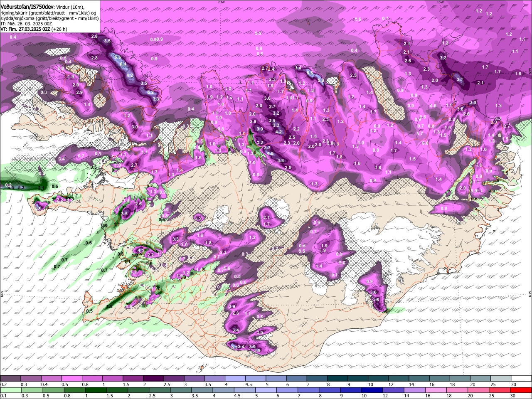Pick the upper legend swatch starting at 1.5
This screenshot has width=532, height=399.
point(133,378)
